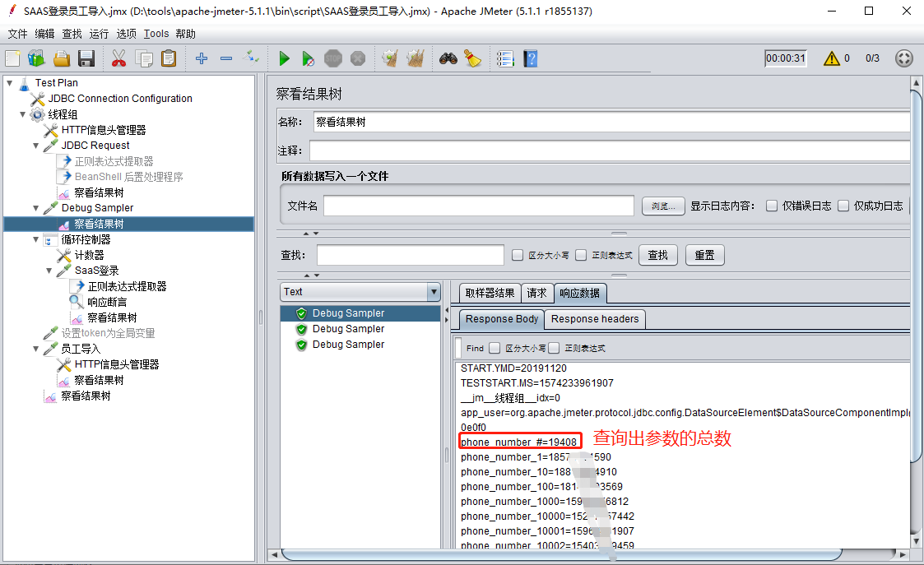Collapse the 循环控制器 tree node
This screenshot has height=565, width=924.
click(x=35, y=239)
